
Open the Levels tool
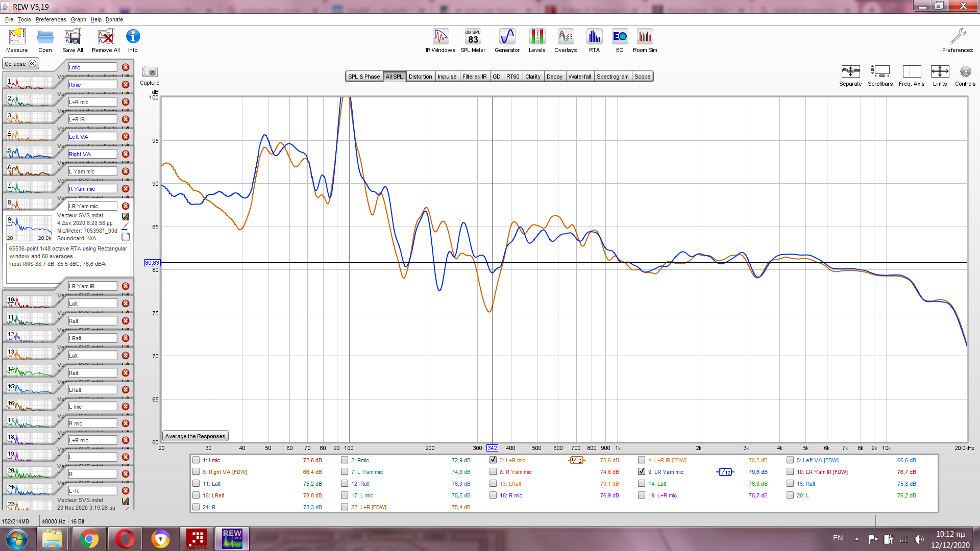point(537,40)
